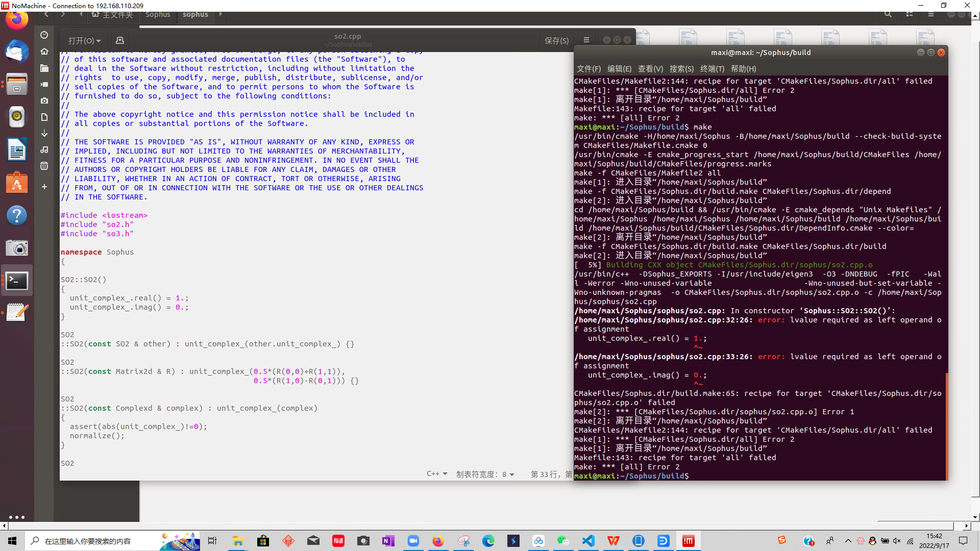Open Music folder in sidebar
Screen dimensions: 980x551
[44, 149]
